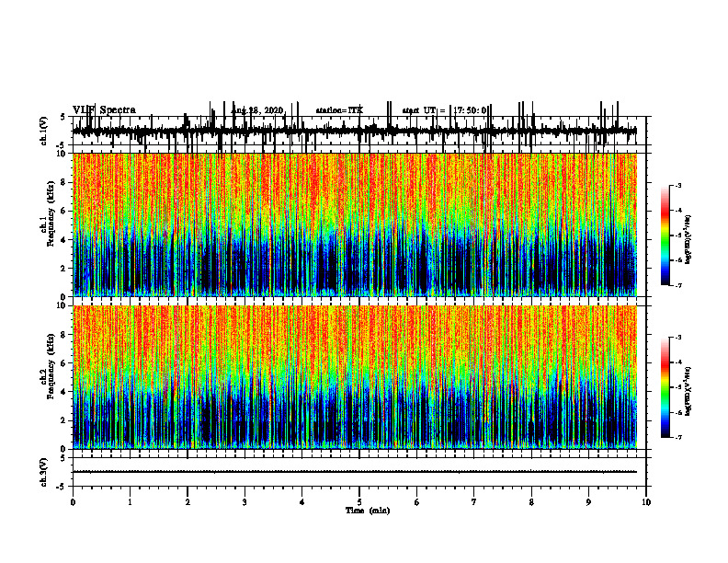Click time axis tick label "4"
The image size is (728, 563).
(x=302, y=502)
